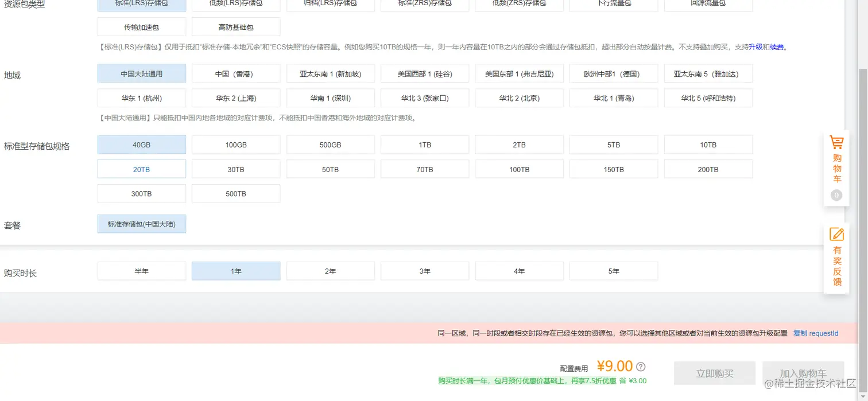Open the shopping cart icon in side panel
The height and width of the screenshot is (401, 868).
(x=836, y=142)
